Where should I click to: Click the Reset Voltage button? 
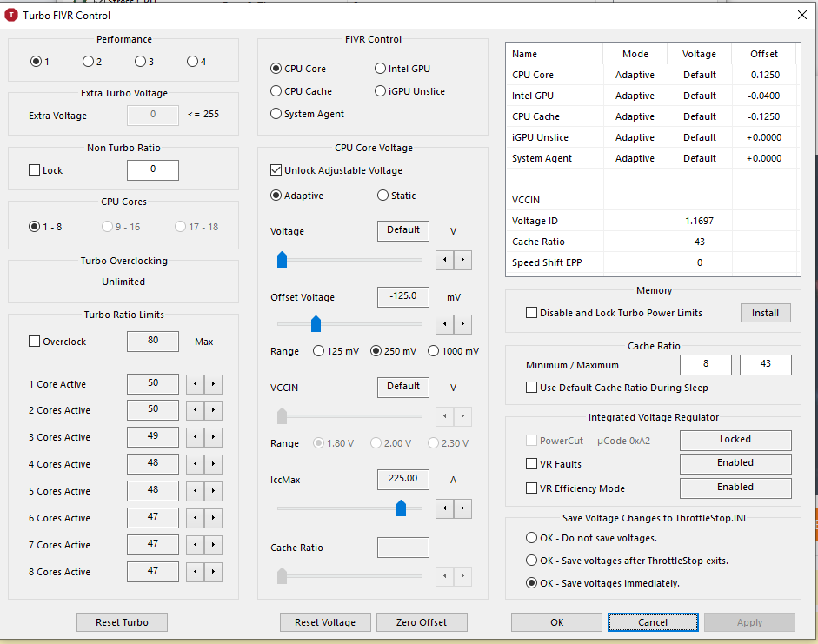[x=325, y=622]
